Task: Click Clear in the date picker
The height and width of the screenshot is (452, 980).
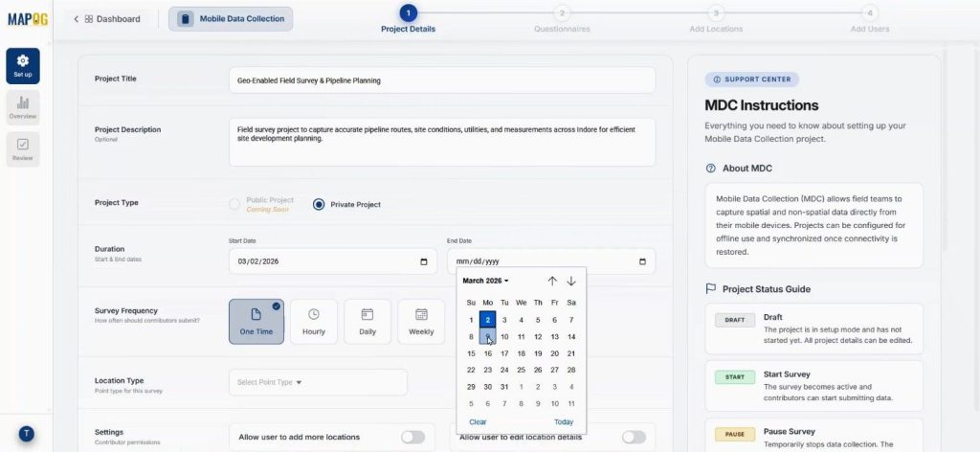Action: point(478,422)
